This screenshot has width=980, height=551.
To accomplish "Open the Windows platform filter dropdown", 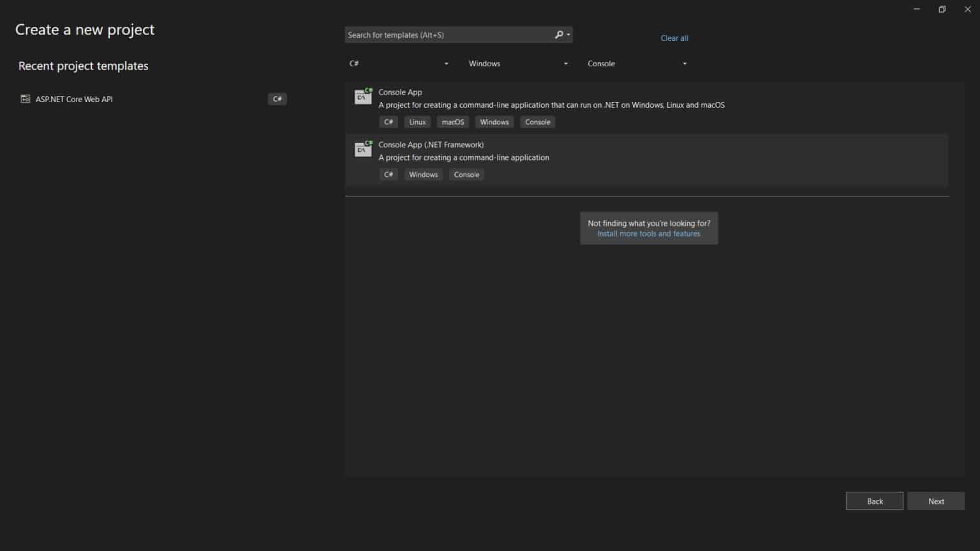I will coord(518,64).
